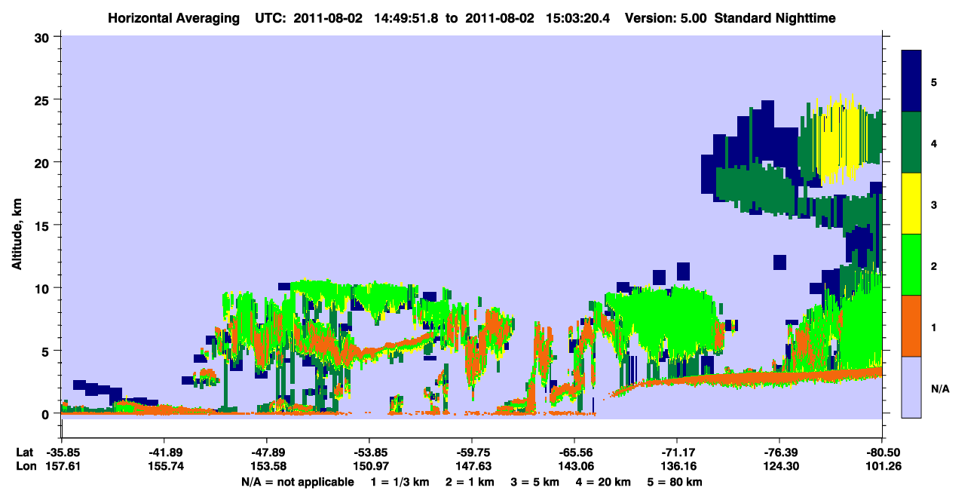Click the 0 km altitude tick label
Viewport: 980px width, 503px height.
click(47, 414)
